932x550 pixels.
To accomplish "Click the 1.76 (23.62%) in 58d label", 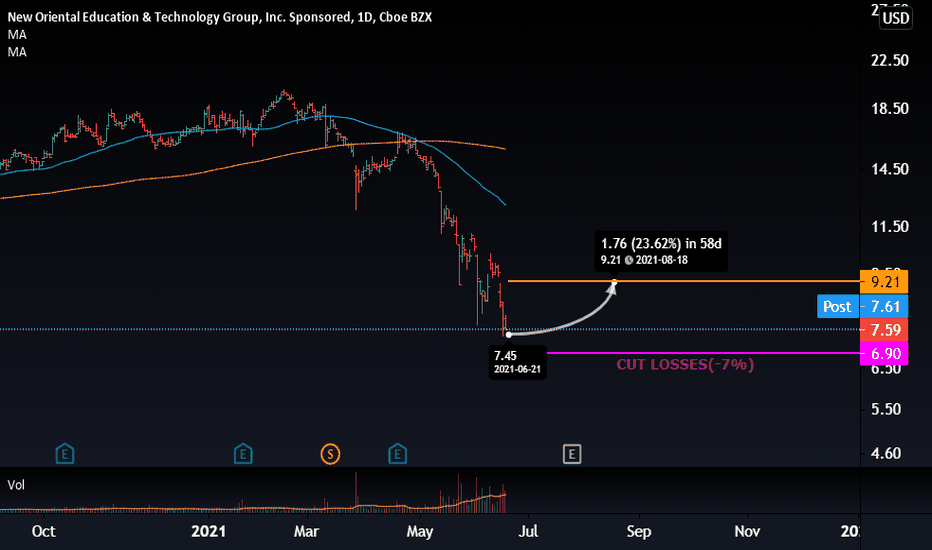I will coord(661,244).
